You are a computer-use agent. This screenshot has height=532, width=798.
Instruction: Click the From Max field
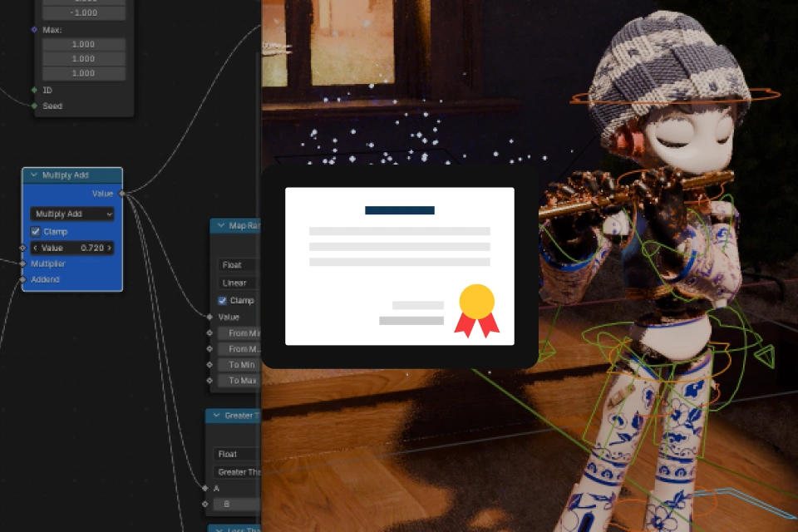click(239, 349)
